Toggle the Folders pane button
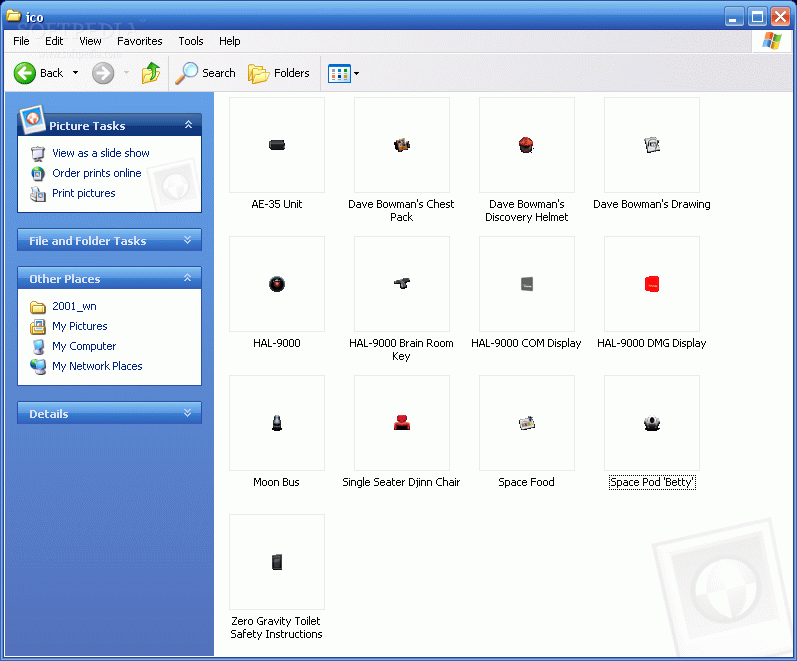797x661 pixels. pyautogui.click(x=279, y=73)
